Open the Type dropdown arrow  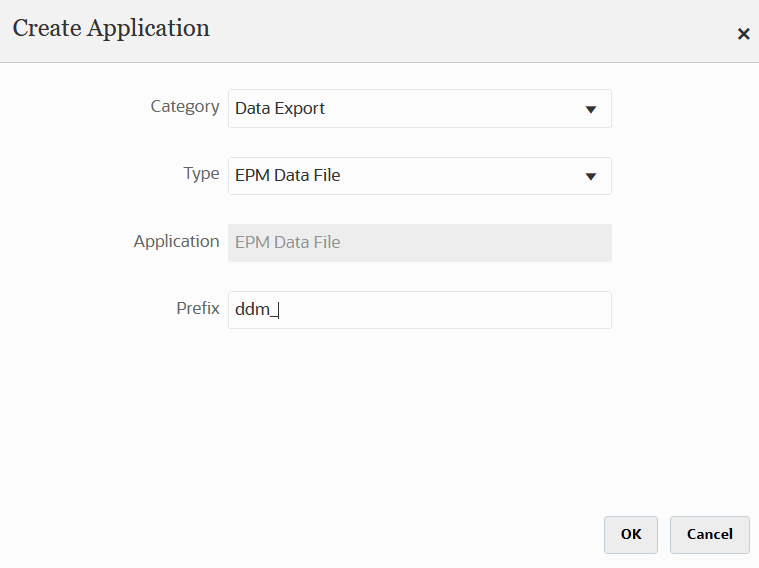tap(590, 176)
